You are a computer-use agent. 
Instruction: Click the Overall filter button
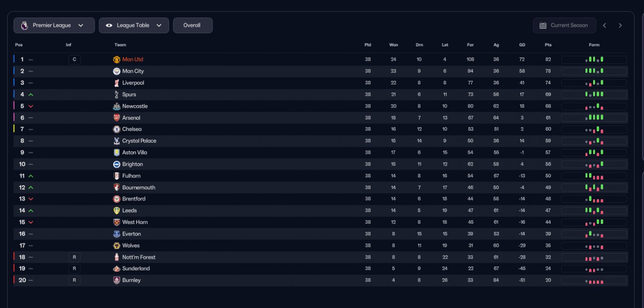(192, 26)
